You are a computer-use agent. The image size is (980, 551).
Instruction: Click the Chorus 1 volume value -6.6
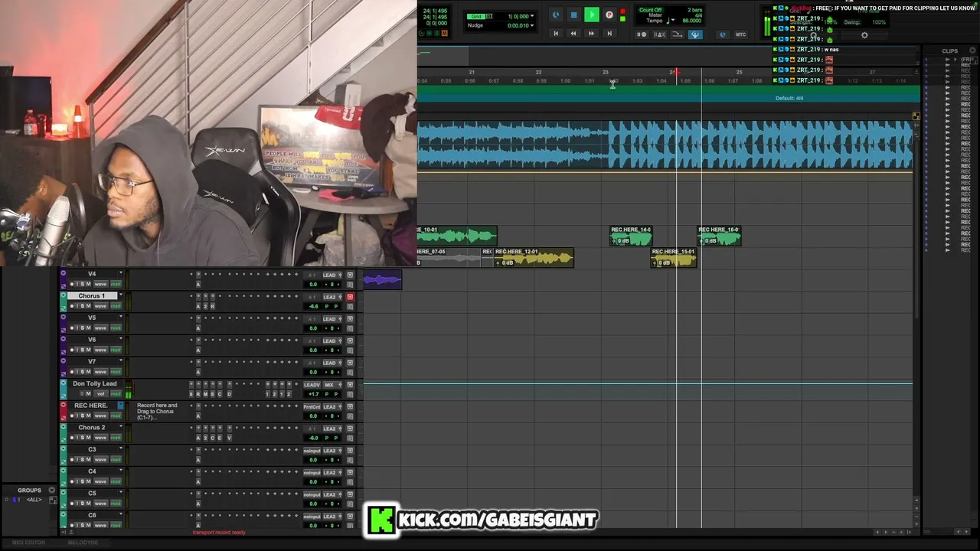314,307
